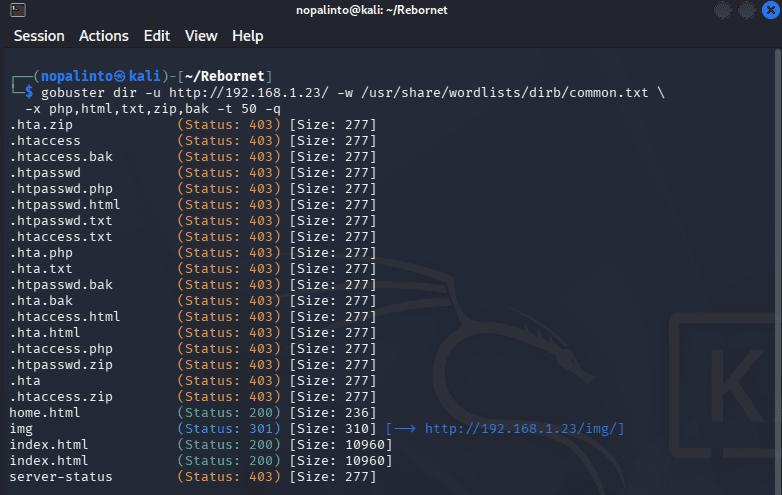The width and height of the screenshot is (782, 495).
Task: Open the Actions menu
Action: (104, 36)
